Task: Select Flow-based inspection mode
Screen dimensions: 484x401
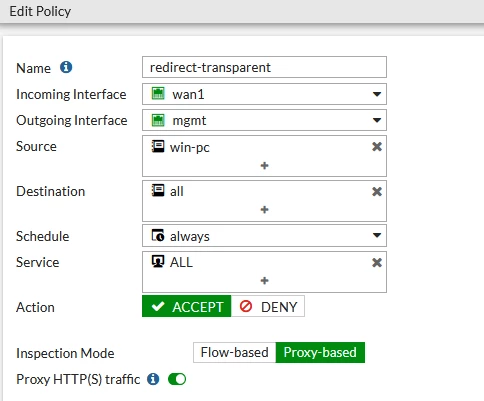Action: coord(235,352)
